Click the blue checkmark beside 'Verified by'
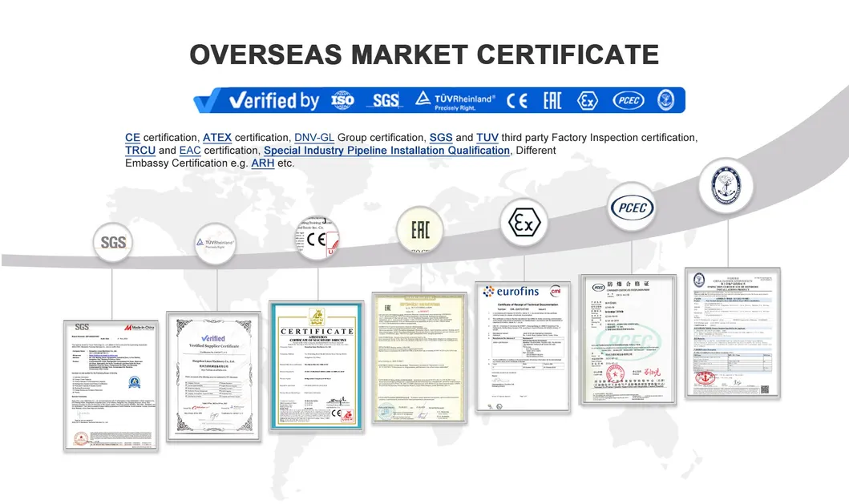Screen dimensions: 849x504 pyautogui.click(x=208, y=100)
